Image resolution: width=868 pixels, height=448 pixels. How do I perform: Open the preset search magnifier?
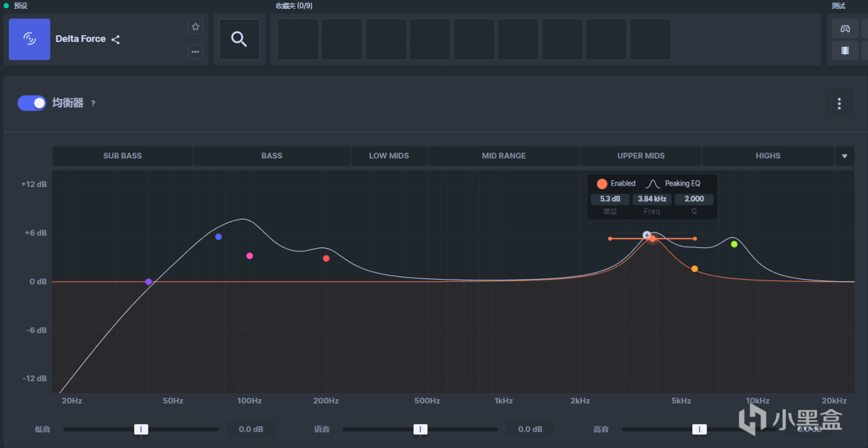239,39
